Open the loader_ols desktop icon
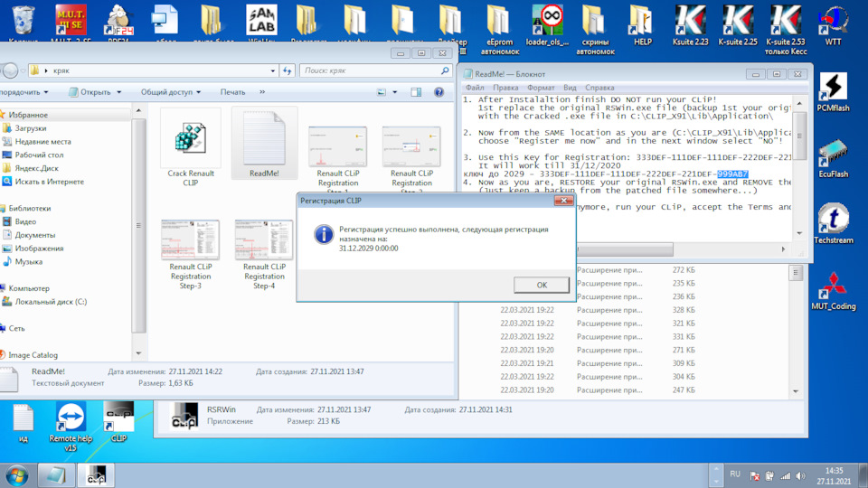This screenshot has height=488, width=868. 548,25
